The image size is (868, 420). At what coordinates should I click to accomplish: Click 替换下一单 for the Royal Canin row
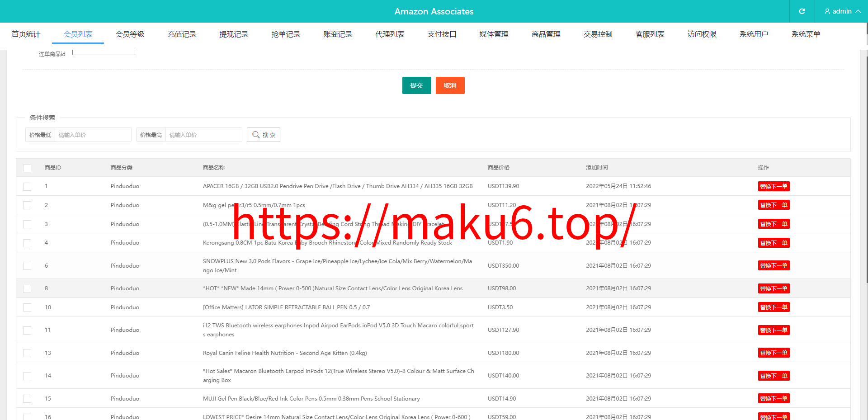click(774, 353)
